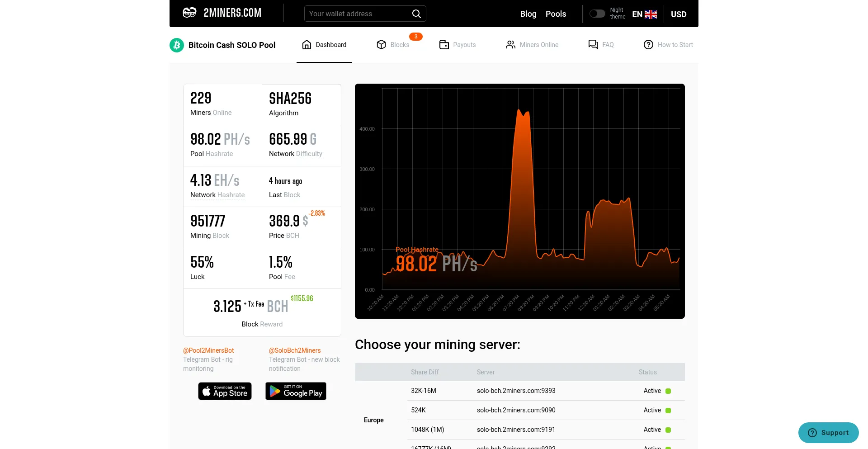Click the 4.13 EH/s network hashrate value
Image resolution: width=868 pixels, height=449 pixels.
(215, 180)
